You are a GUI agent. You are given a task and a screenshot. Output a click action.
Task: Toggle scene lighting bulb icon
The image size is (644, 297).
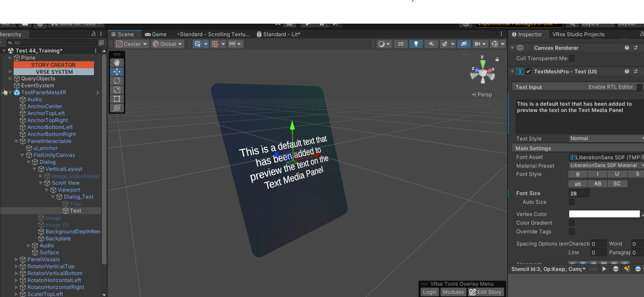point(416,44)
